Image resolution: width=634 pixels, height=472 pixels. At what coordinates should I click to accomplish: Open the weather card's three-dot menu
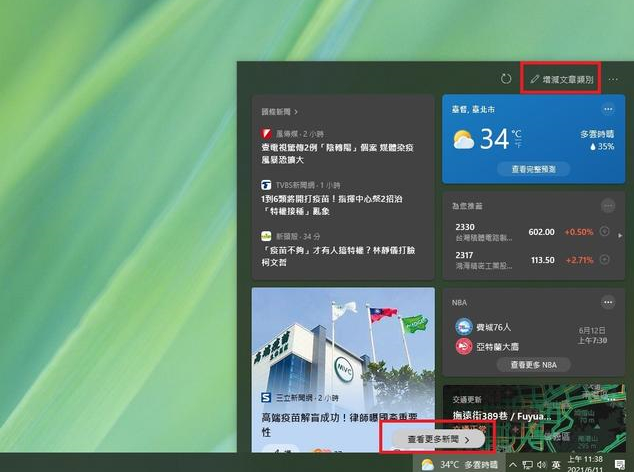click(608, 109)
